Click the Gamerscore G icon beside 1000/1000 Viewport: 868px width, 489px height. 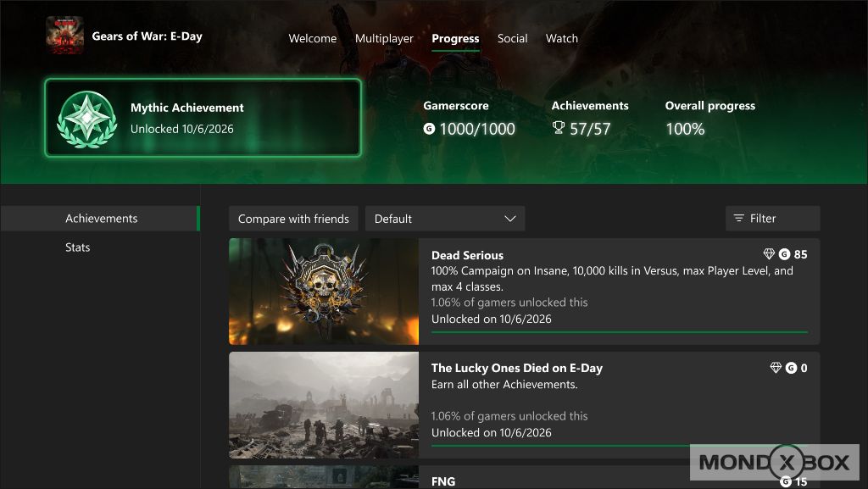coord(429,129)
